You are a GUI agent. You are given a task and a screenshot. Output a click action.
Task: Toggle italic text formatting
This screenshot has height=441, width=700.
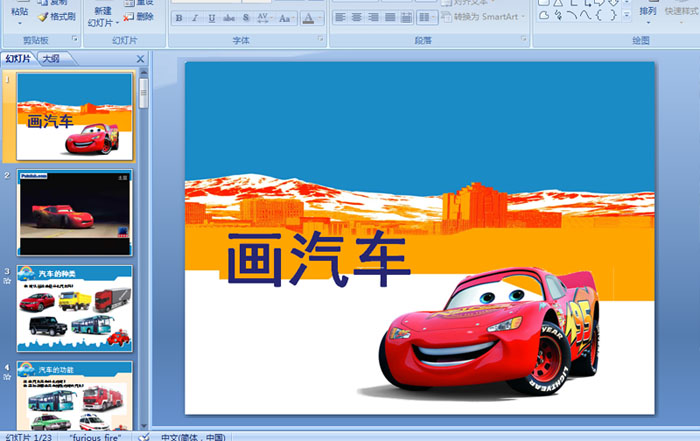coord(195,18)
